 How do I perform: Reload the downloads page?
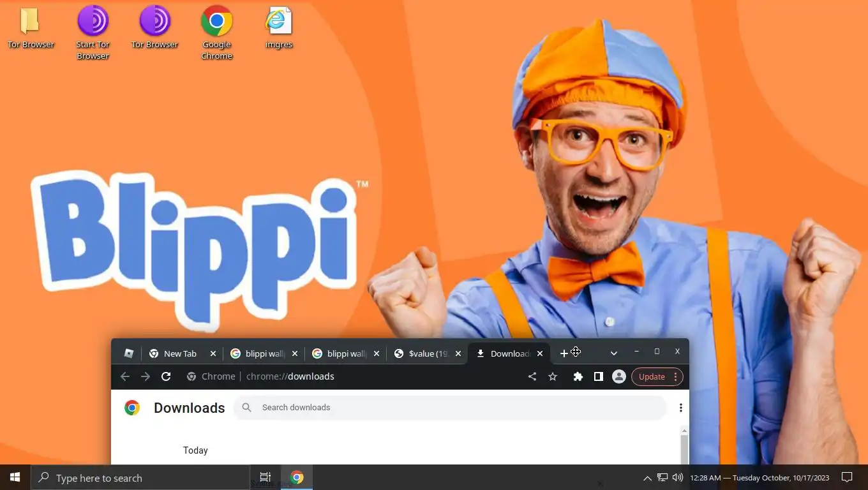166,376
